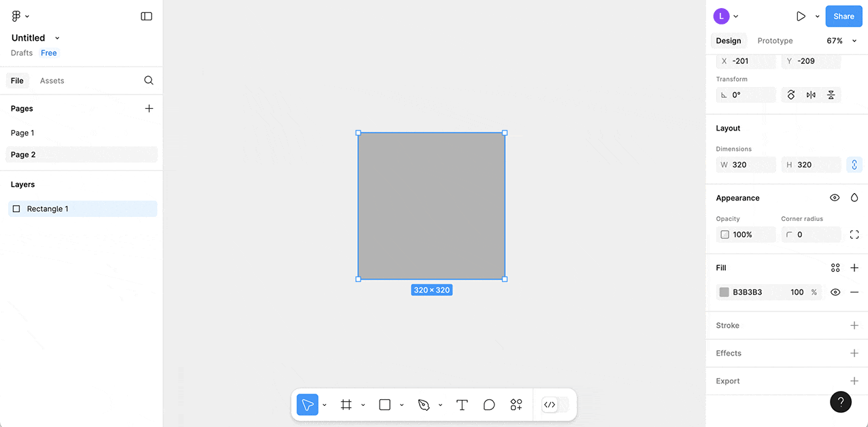Open the zoom level dropdown
868x427 pixels.
click(x=841, y=41)
